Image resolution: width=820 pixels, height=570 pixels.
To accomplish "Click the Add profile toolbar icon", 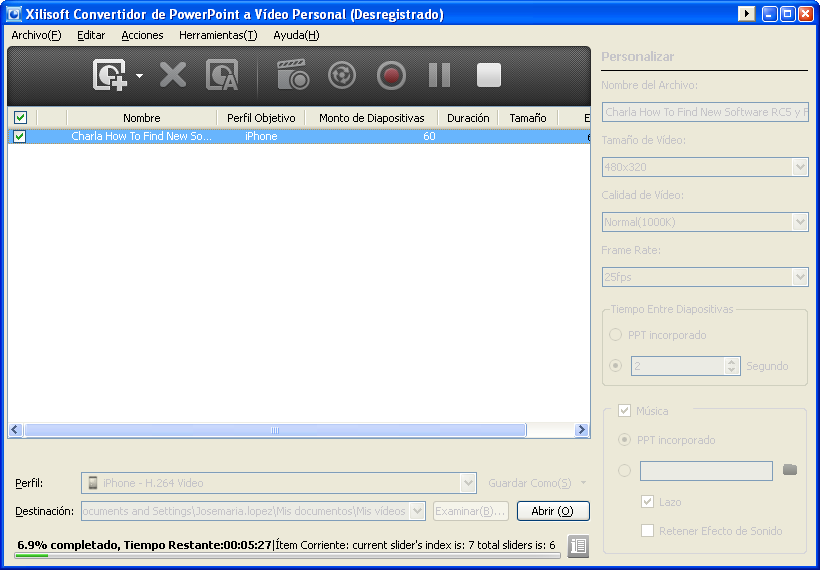I will coord(222,75).
